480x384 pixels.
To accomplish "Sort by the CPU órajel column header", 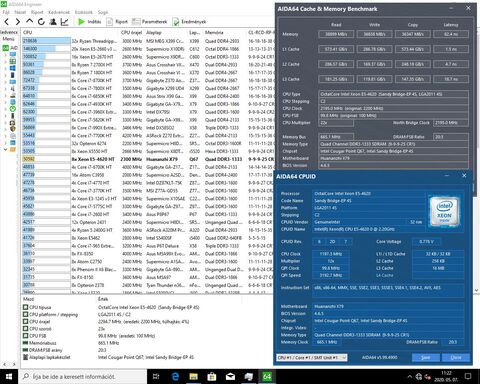I will [132, 32].
